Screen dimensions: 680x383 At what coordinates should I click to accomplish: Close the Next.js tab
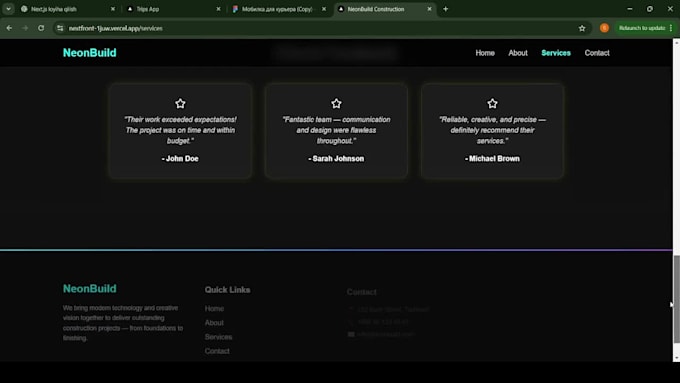pos(113,9)
